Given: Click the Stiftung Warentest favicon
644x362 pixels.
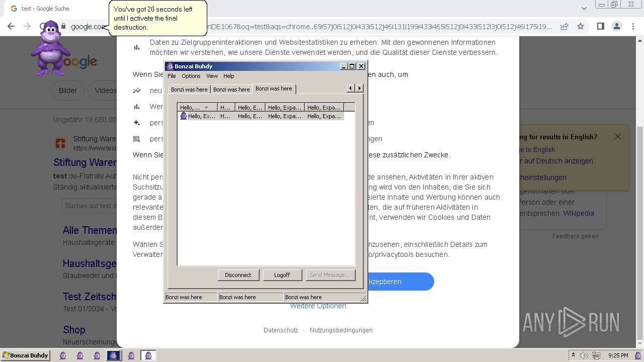Looking at the screenshot, I should [x=60, y=143].
